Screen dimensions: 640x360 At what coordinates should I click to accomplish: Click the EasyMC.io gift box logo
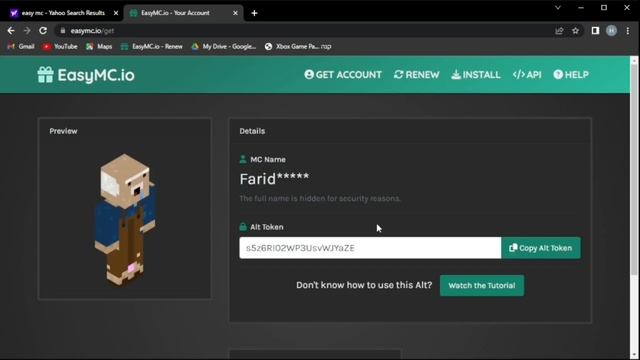(x=45, y=75)
